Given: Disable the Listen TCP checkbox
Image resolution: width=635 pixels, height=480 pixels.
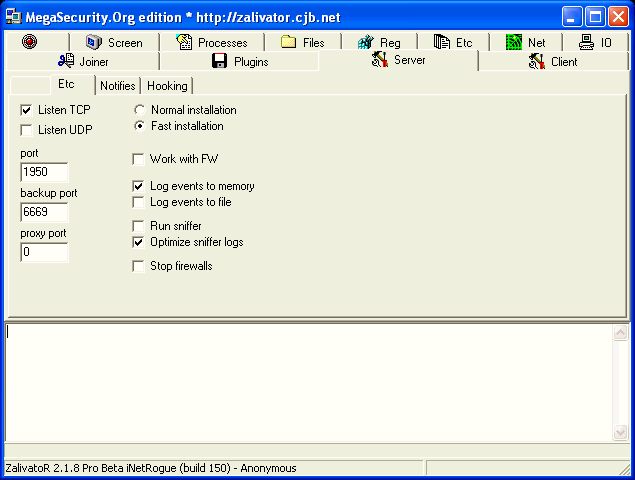Looking at the screenshot, I should tap(27, 109).
